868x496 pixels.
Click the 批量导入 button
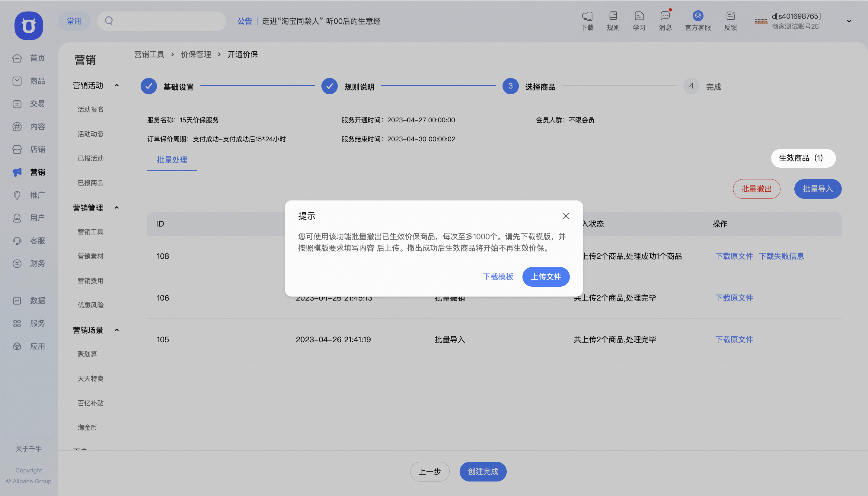coord(818,189)
